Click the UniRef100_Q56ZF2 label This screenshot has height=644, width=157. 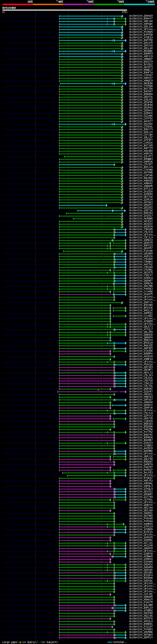(141, 205)
